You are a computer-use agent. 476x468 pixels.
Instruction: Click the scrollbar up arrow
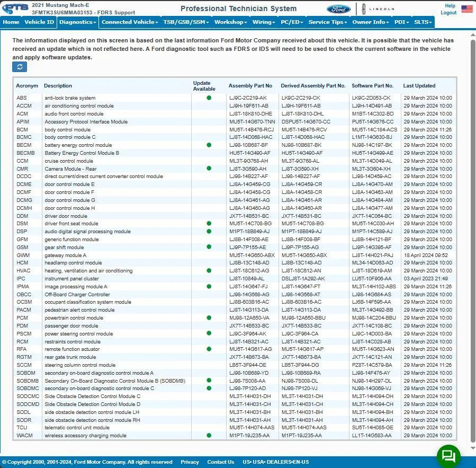(x=473, y=35)
